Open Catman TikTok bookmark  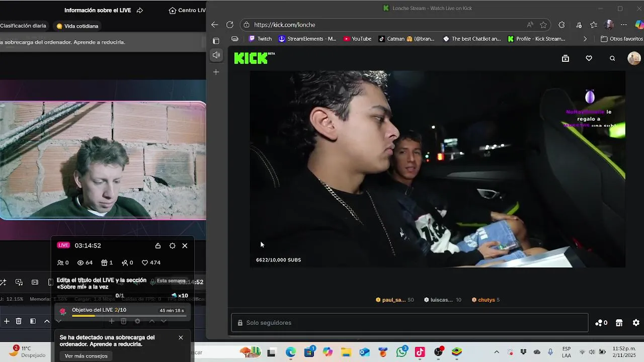point(407,39)
